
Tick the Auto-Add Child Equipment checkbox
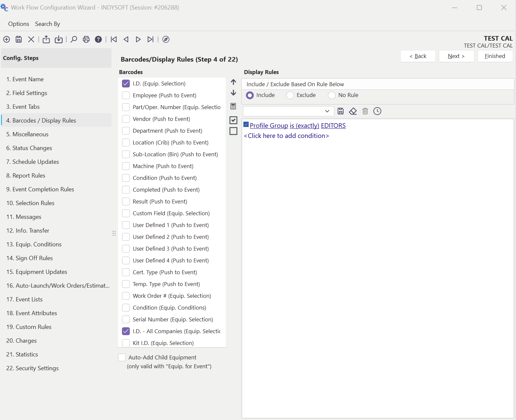pyautogui.click(x=122, y=357)
